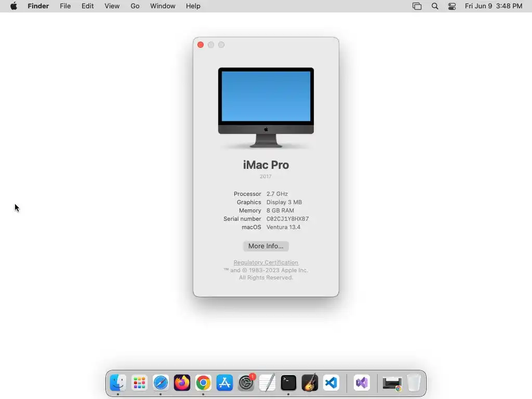Open Finder from the Dock

(x=118, y=383)
